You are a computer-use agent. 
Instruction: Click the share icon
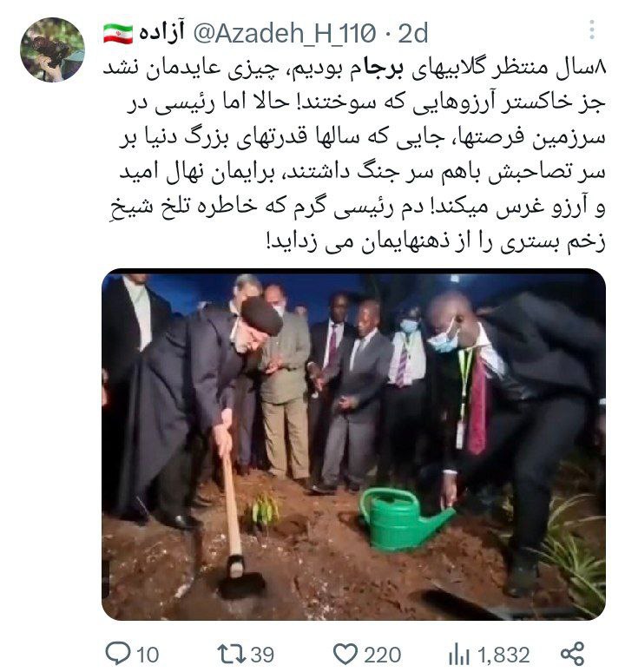point(572,654)
